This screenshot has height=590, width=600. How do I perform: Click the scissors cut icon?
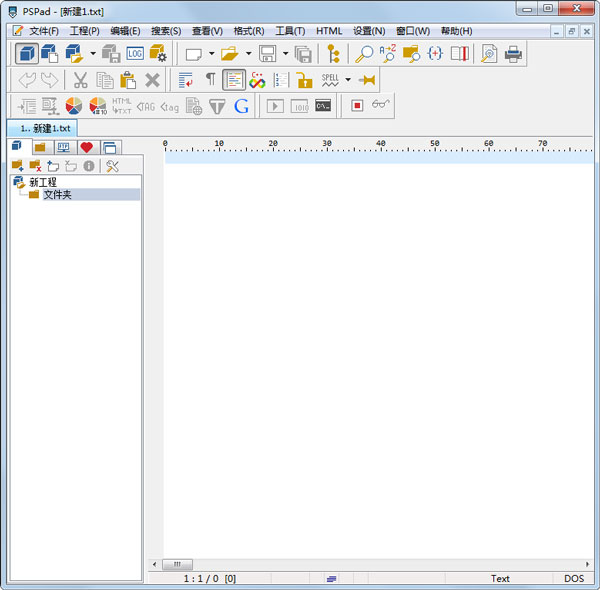point(80,80)
